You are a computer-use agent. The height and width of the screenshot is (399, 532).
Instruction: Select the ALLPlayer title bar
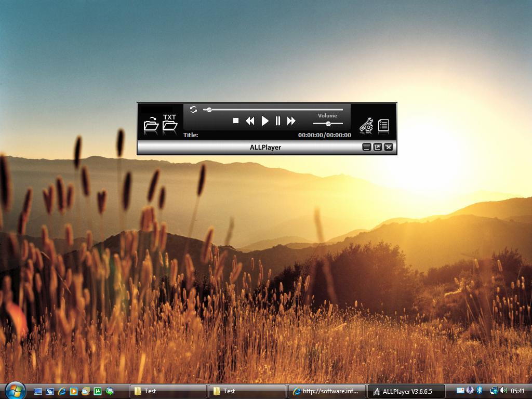266,147
